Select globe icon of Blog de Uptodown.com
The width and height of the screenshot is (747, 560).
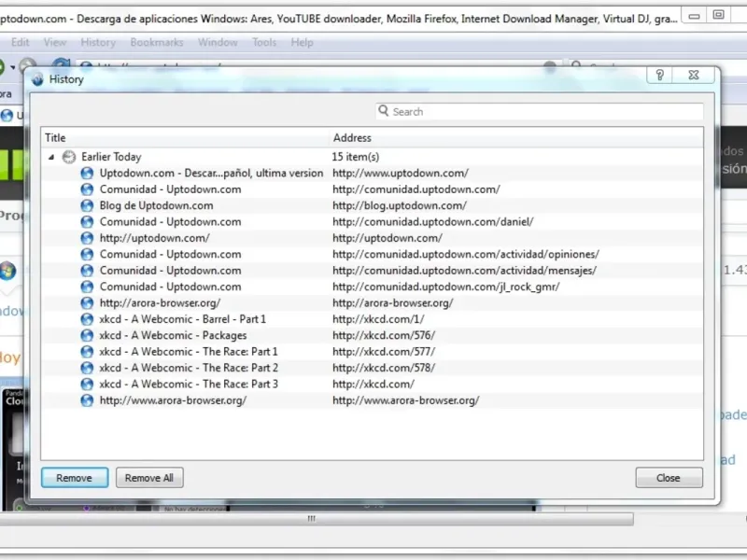pyautogui.click(x=87, y=205)
